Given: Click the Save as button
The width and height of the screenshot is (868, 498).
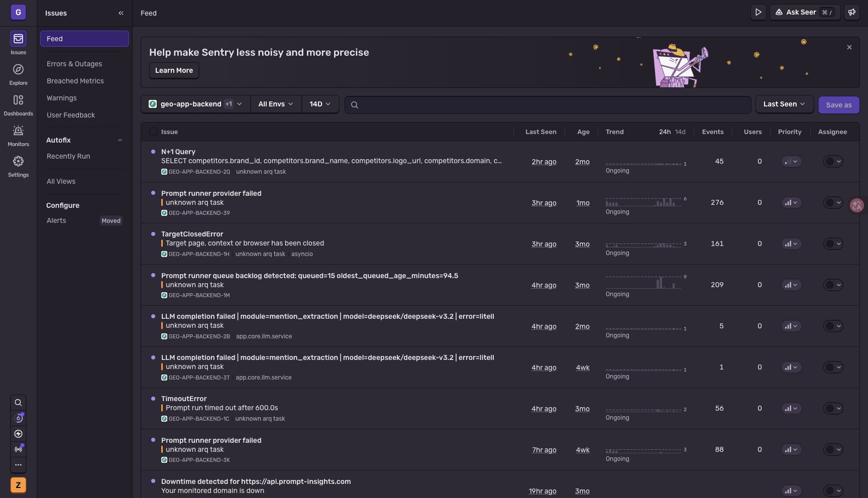Looking at the screenshot, I should click(x=839, y=105).
